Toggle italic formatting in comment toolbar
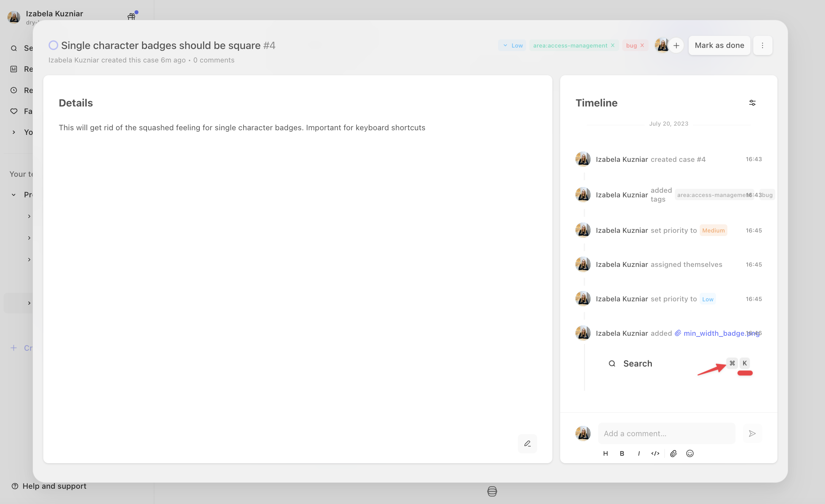The width and height of the screenshot is (825, 504). 639,453
